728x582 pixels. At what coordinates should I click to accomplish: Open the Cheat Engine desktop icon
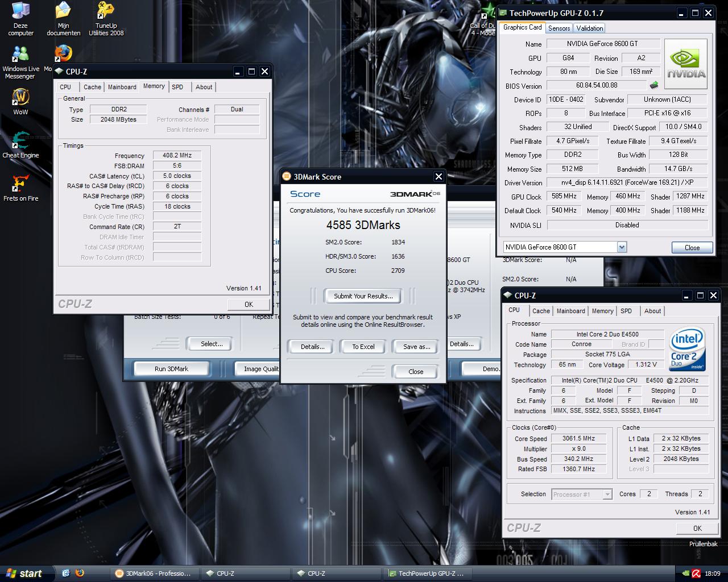(20, 145)
